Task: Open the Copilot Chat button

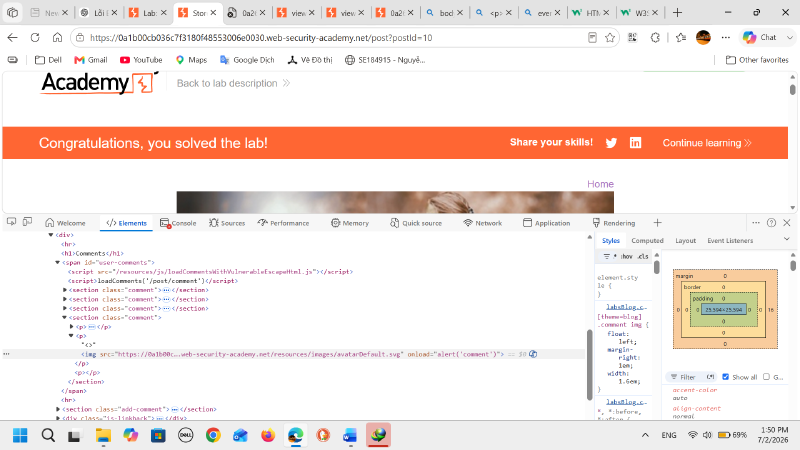Action: coord(760,37)
